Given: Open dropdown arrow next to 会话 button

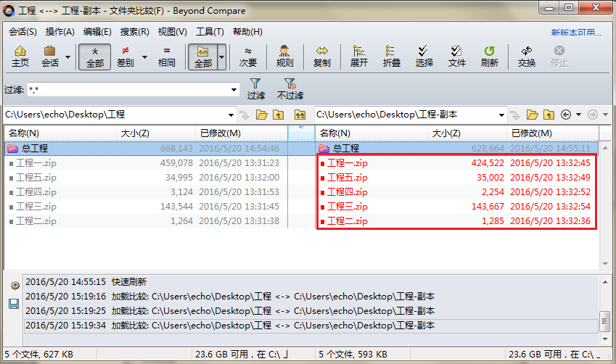Looking at the screenshot, I should (x=67, y=57).
